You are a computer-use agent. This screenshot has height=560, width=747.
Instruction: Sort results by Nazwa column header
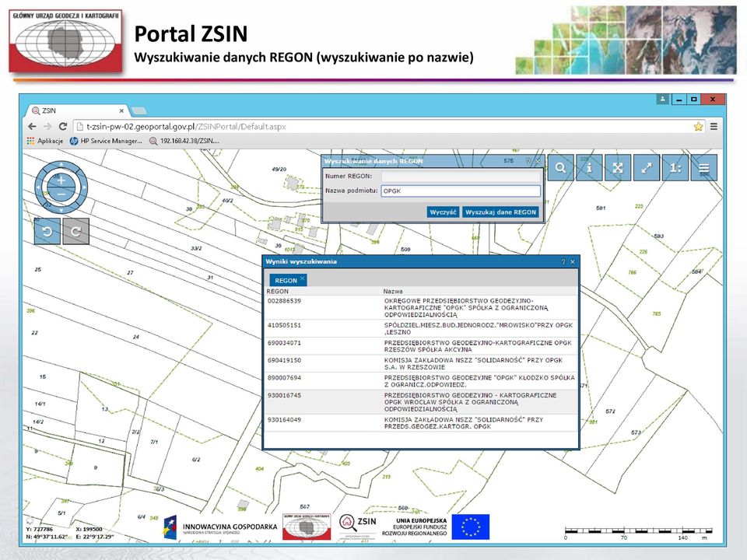pyautogui.click(x=393, y=292)
